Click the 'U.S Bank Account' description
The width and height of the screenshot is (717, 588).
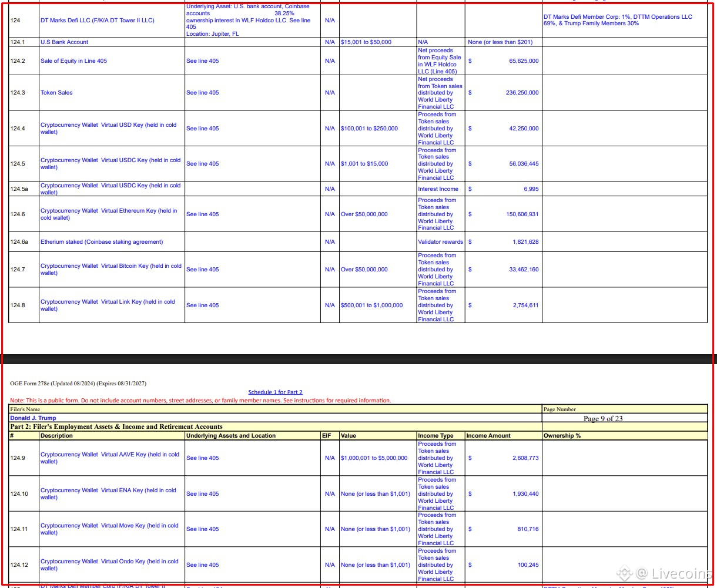click(65, 42)
